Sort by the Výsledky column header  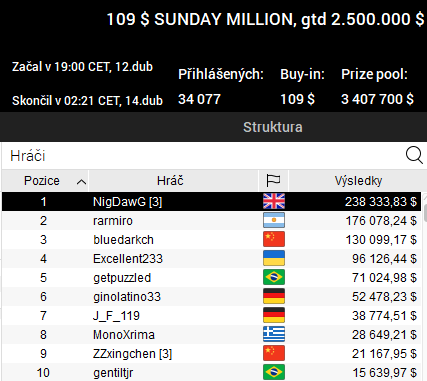358,181
